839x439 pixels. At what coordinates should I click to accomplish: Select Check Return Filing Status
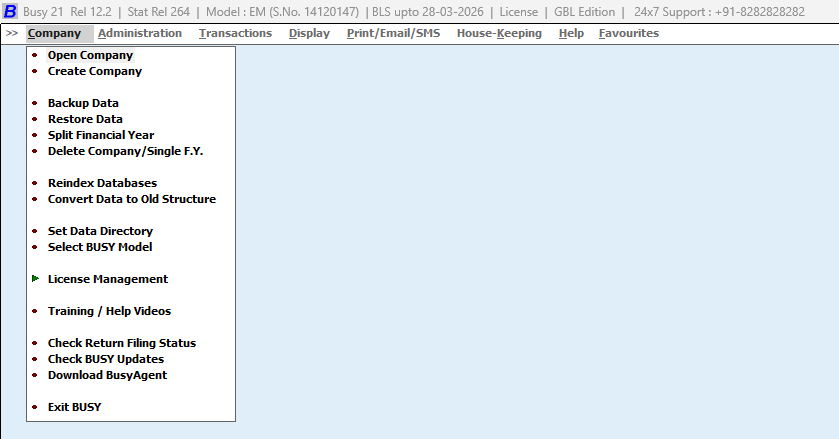point(121,343)
